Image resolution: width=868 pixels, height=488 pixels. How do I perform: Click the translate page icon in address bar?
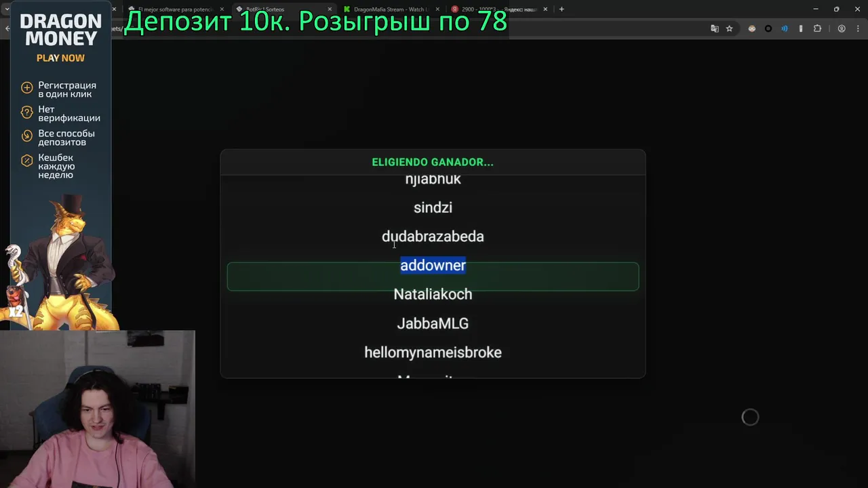pyautogui.click(x=715, y=28)
